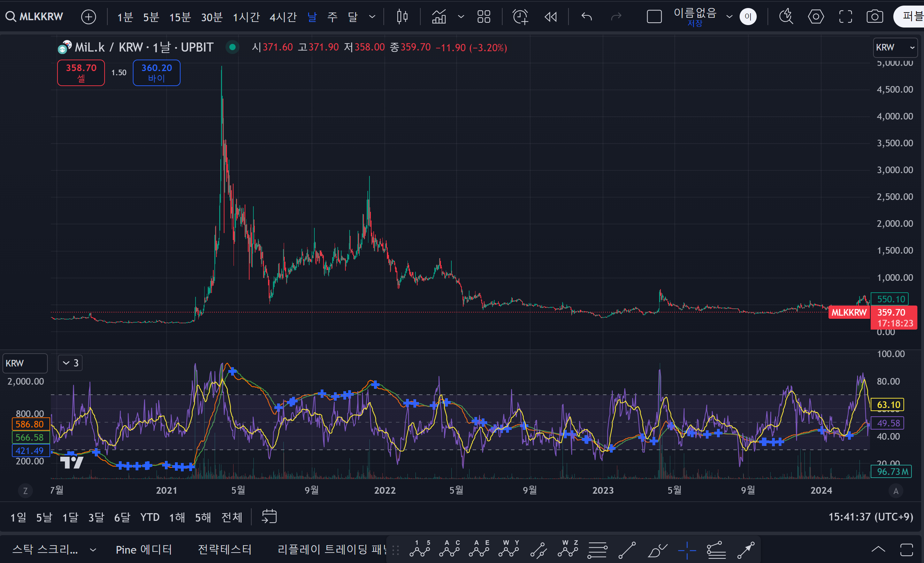
Task: Click the 360.20 buy button
Action: tap(156, 73)
